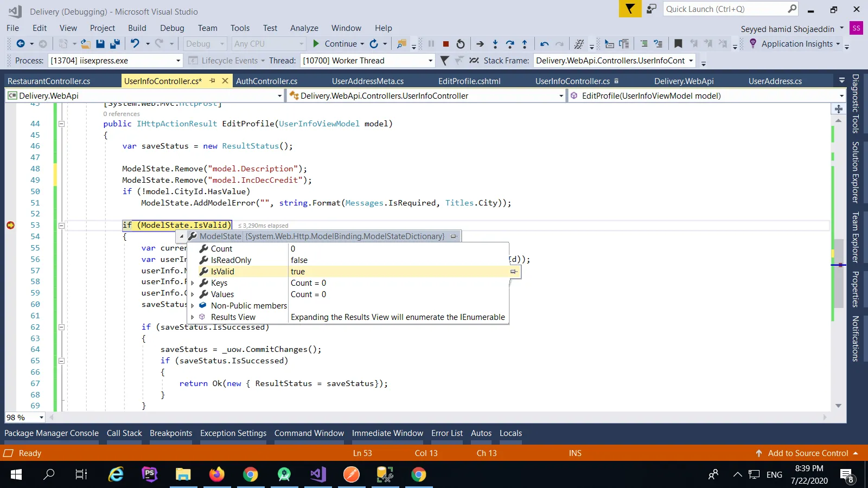This screenshot has height=488, width=868.
Task: Open the Debug menu
Action: tap(172, 28)
